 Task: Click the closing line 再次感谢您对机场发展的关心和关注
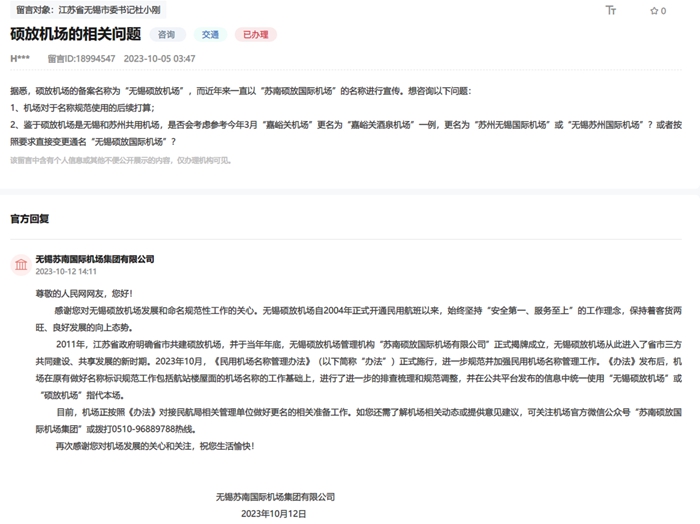pos(155,446)
